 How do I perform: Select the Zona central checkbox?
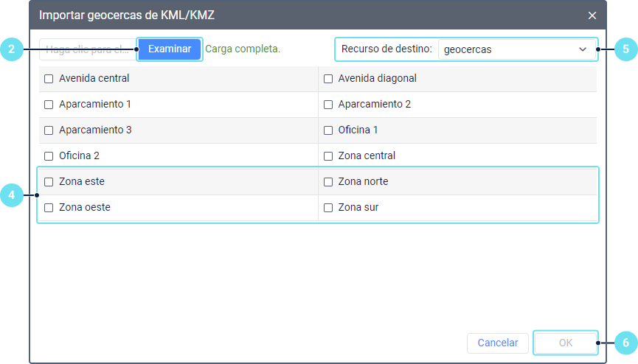(x=328, y=155)
